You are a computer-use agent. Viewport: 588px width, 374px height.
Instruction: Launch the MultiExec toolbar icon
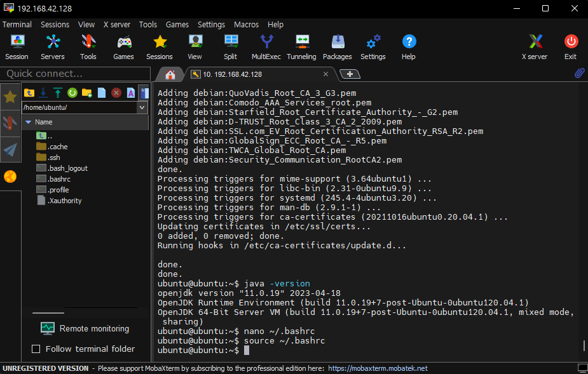pyautogui.click(x=266, y=47)
